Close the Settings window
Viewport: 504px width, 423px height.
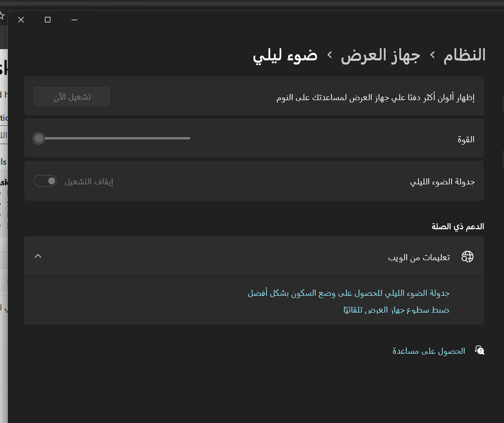[21, 20]
